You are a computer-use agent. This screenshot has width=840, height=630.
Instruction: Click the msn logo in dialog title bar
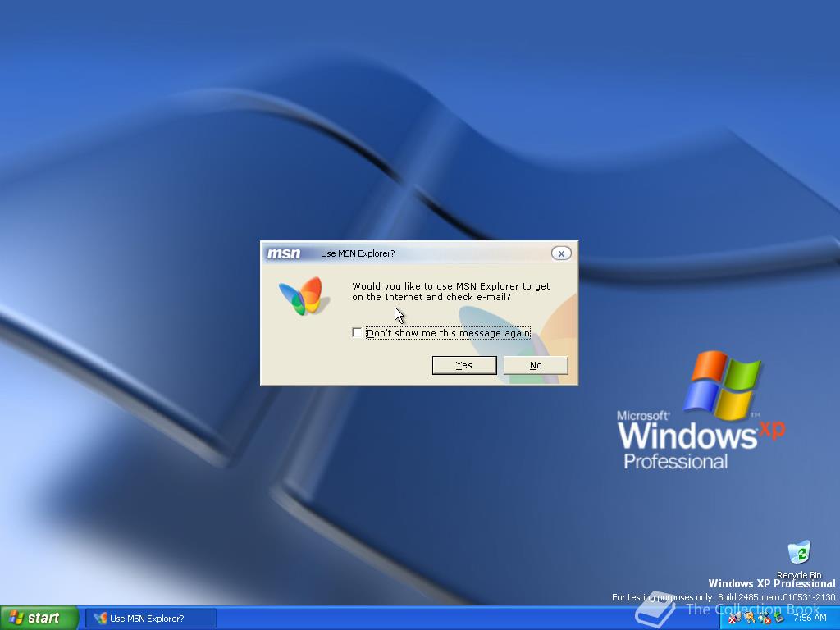284,253
